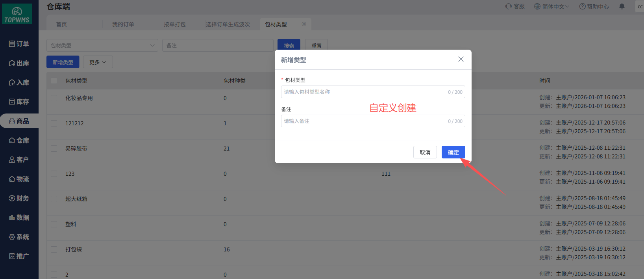Screen dimensions: 644x279
Task: Click the notification bell icon
Action: pyautogui.click(x=622, y=6)
